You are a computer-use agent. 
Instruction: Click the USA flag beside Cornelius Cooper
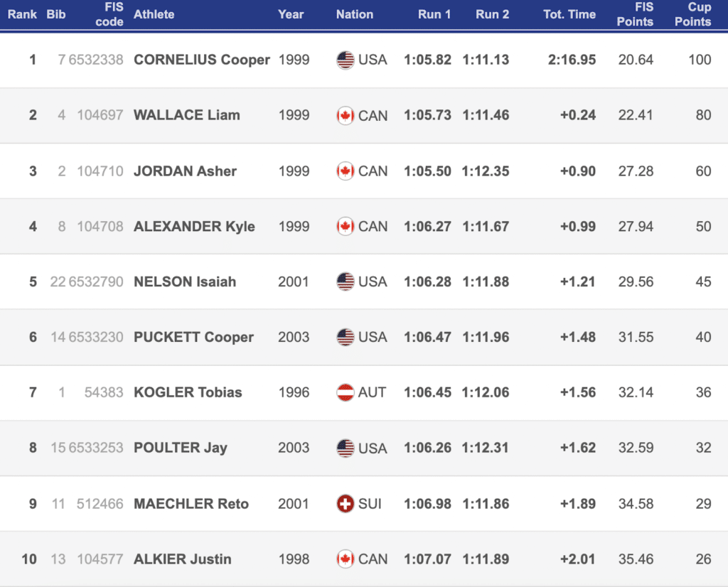click(345, 60)
